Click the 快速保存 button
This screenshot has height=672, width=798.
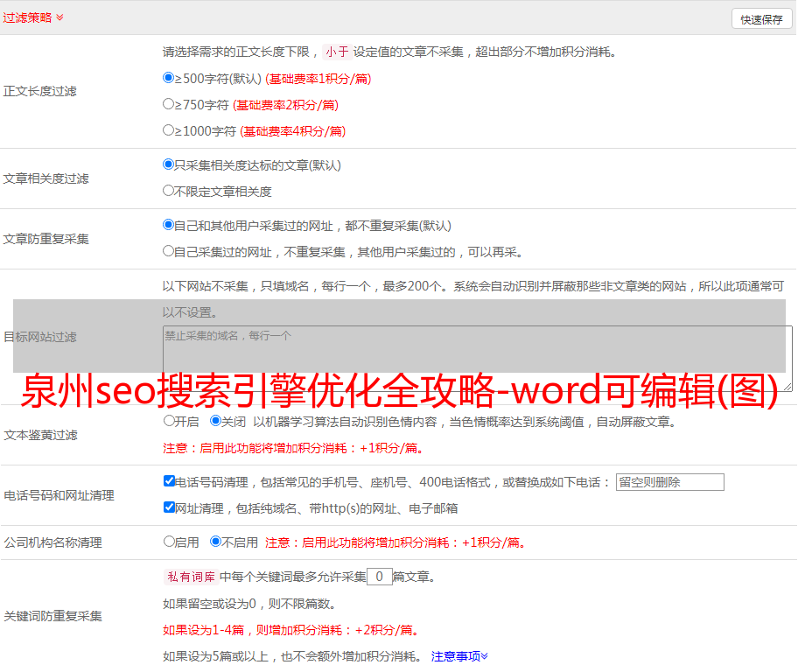[761, 19]
